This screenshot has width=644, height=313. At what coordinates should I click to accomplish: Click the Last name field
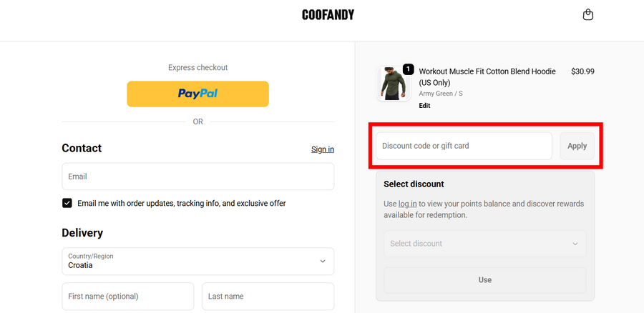[268, 296]
